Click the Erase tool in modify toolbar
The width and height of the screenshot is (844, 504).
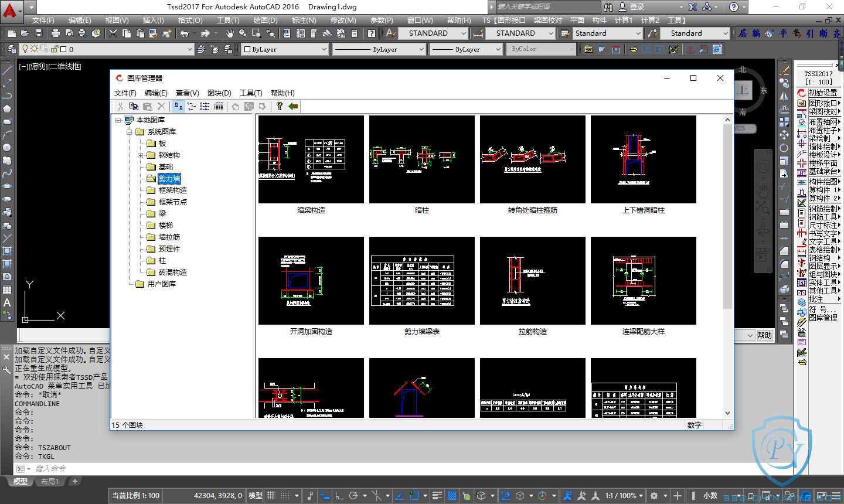pos(784,70)
